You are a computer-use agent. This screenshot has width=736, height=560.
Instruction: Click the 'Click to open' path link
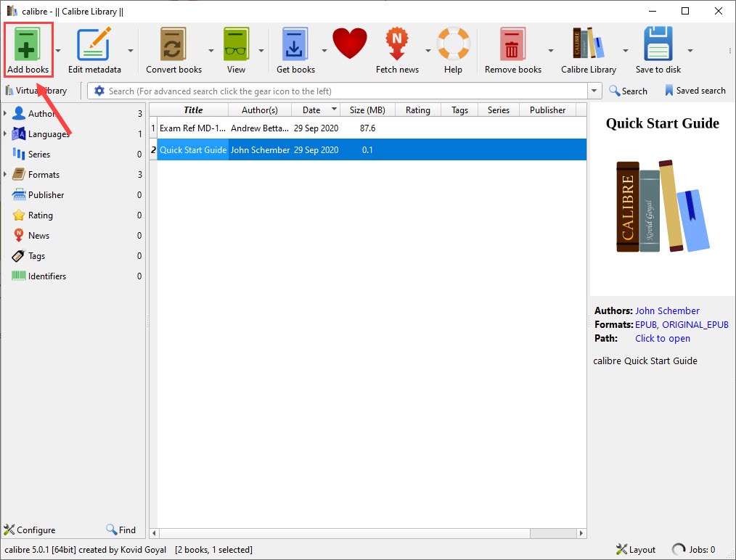(662, 338)
